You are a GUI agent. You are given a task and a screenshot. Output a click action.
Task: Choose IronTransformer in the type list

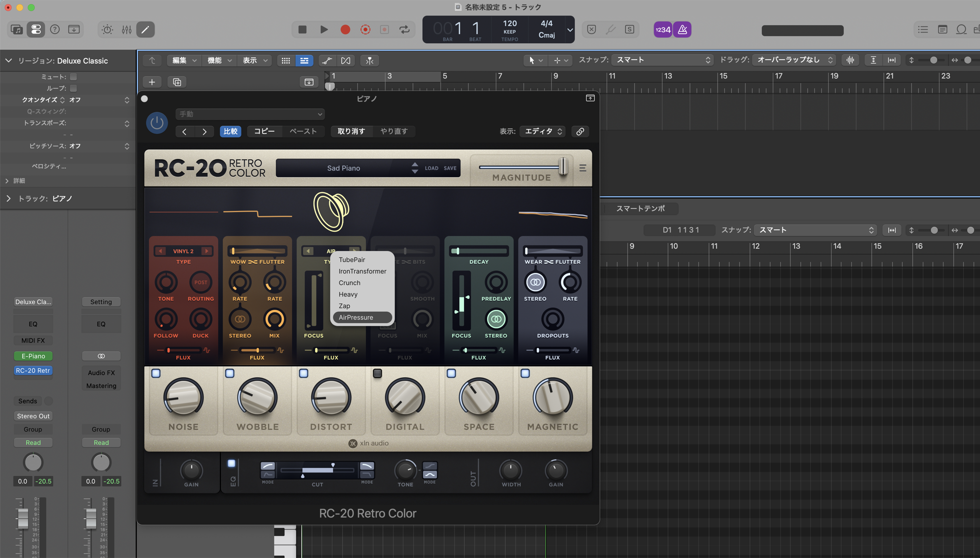click(362, 271)
